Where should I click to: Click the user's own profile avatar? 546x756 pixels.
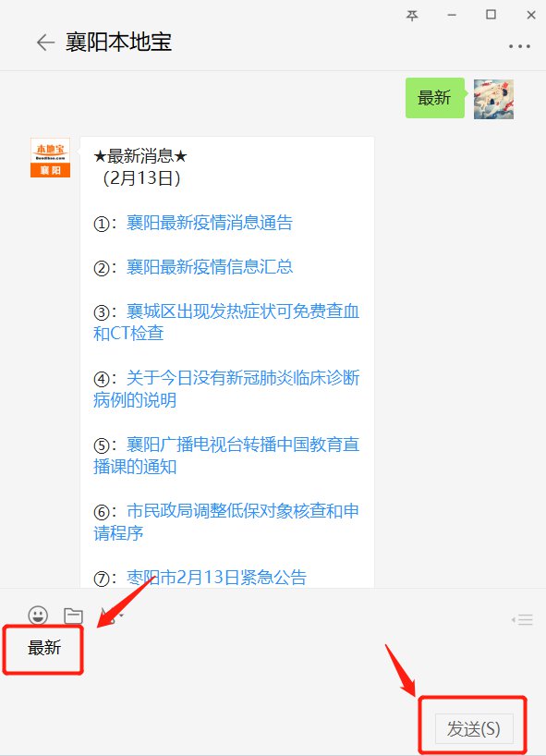[x=493, y=99]
